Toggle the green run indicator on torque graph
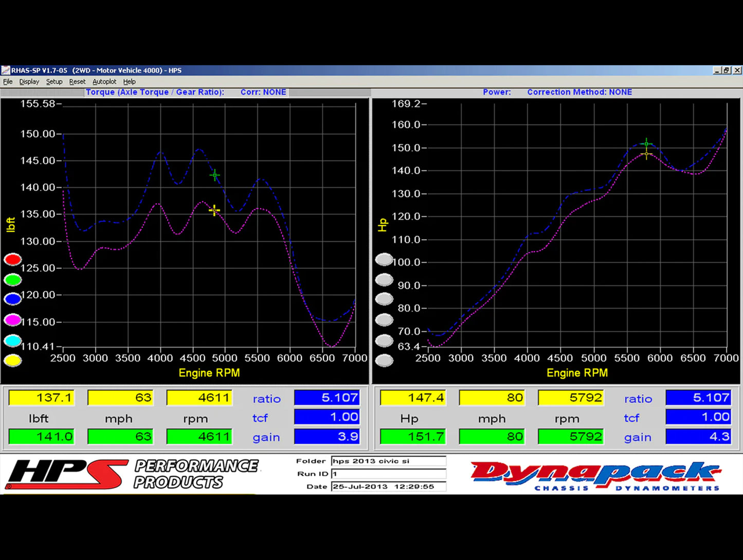743x560 pixels. click(13, 280)
